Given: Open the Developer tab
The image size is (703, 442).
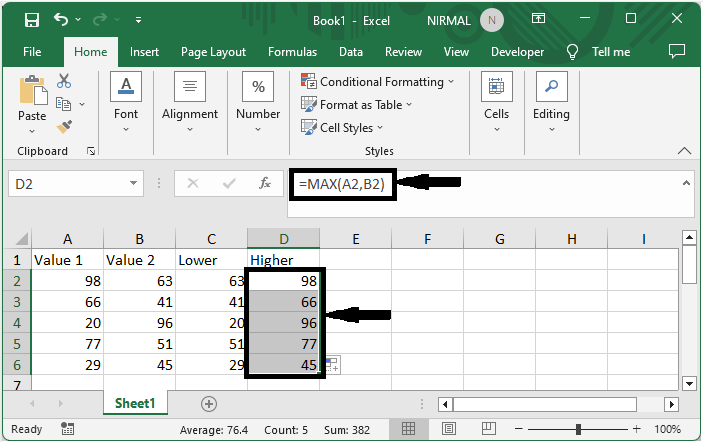Looking at the screenshot, I should (517, 52).
